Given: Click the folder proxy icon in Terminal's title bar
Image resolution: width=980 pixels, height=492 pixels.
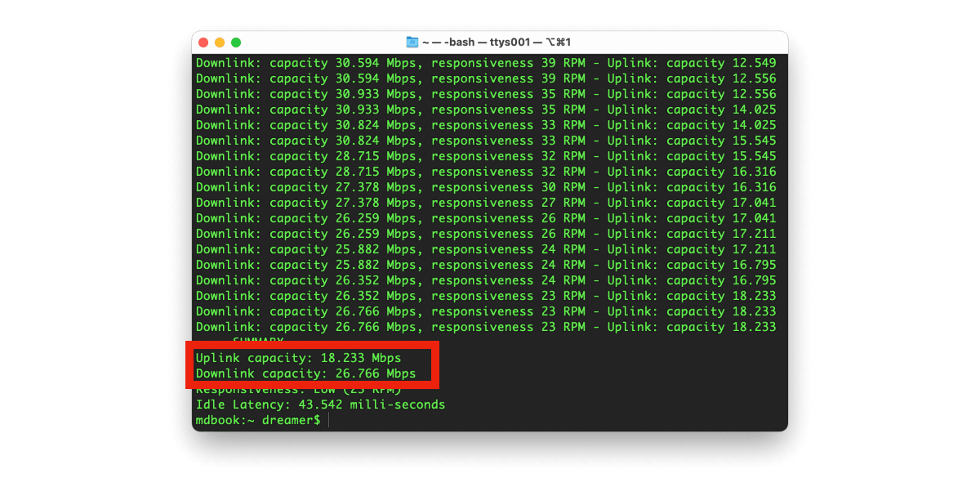Looking at the screenshot, I should coord(412,42).
